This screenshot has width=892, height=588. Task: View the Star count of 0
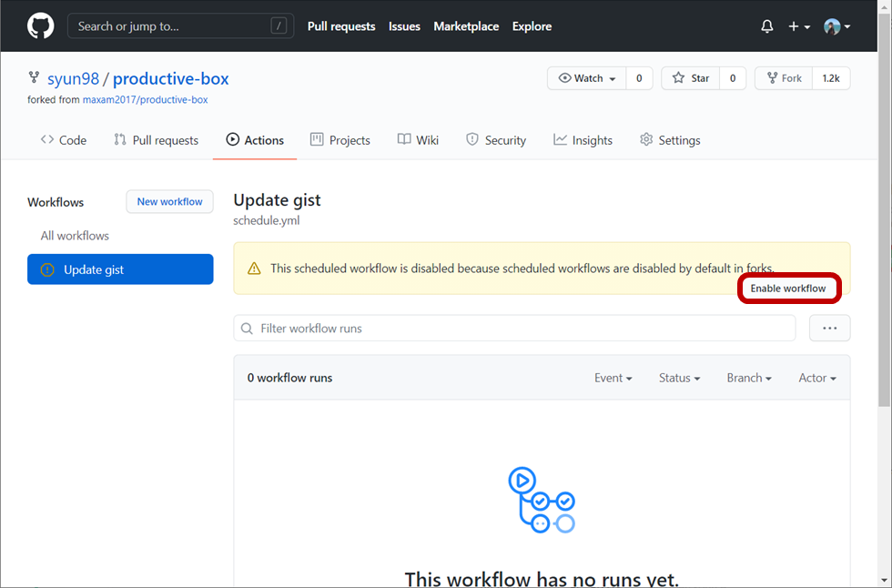tap(733, 78)
